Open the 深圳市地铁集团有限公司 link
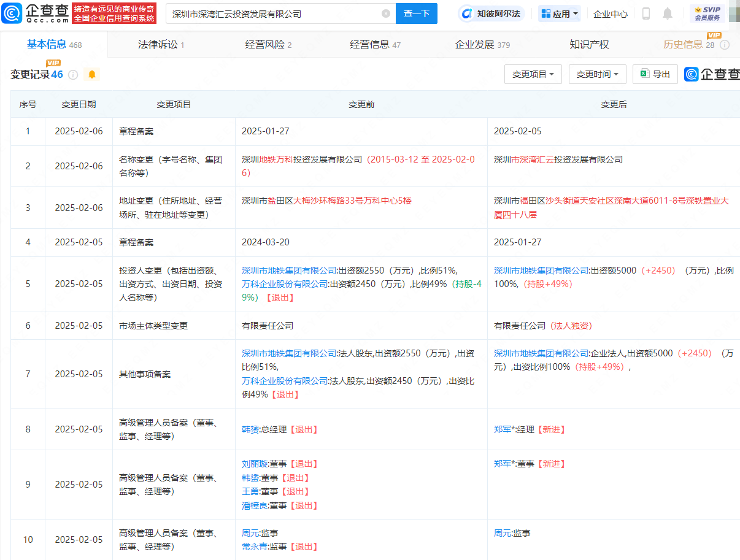Viewport: 740px width, 560px height. pyautogui.click(x=287, y=270)
